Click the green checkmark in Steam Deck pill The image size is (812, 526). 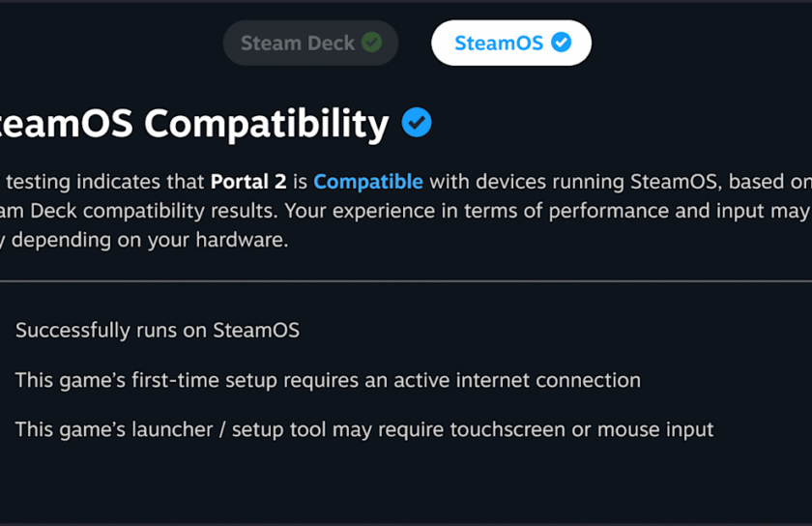pyautogui.click(x=371, y=43)
